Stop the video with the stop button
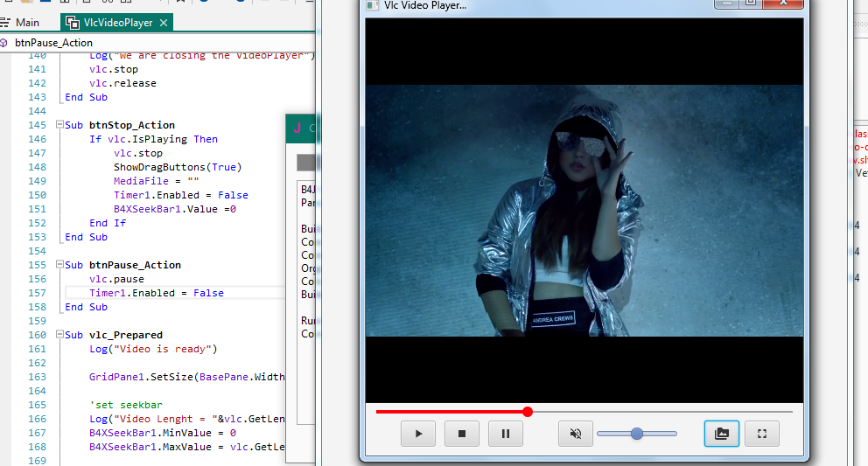 [462, 434]
